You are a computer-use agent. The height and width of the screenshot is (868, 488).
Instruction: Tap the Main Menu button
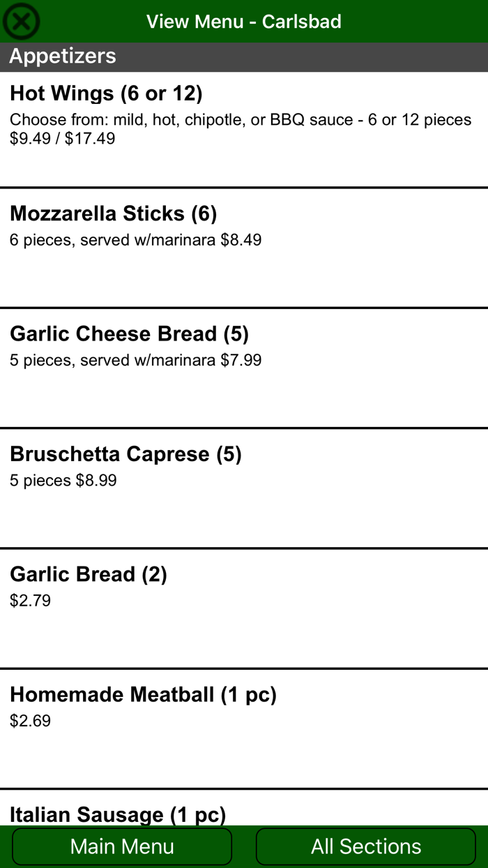[121, 846]
